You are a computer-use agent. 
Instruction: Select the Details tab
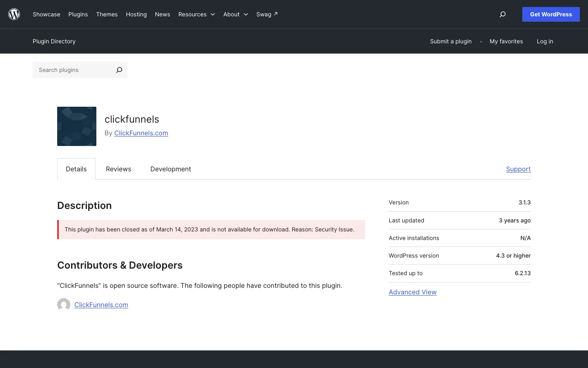(x=76, y=169)
